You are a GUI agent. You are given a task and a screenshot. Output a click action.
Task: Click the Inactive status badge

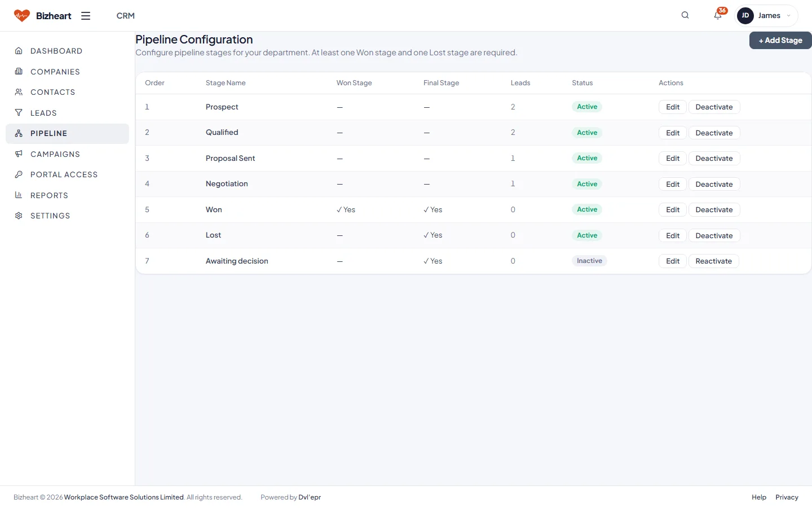coord(589,261)
